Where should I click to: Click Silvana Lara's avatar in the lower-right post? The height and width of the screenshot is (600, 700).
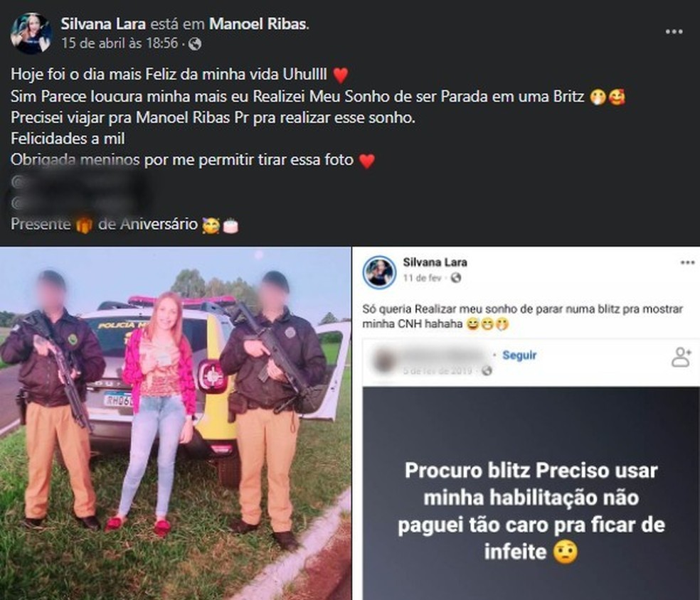[379, 272]
